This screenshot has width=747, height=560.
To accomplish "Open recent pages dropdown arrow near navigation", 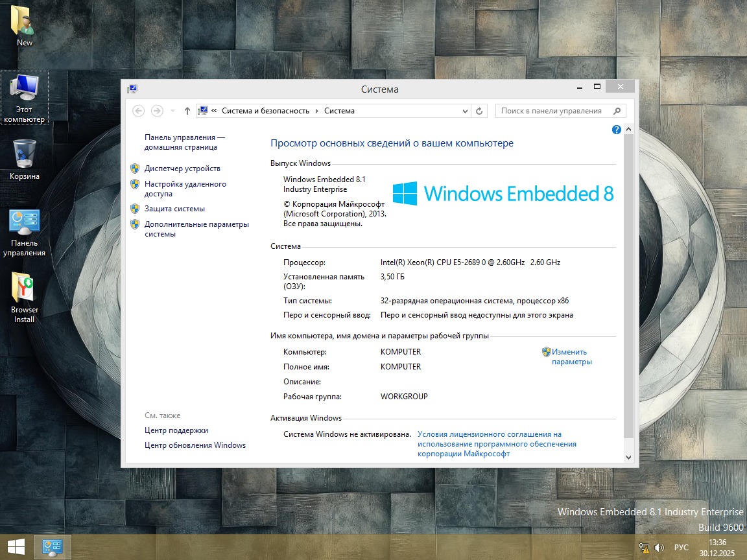I will (172, 111).
